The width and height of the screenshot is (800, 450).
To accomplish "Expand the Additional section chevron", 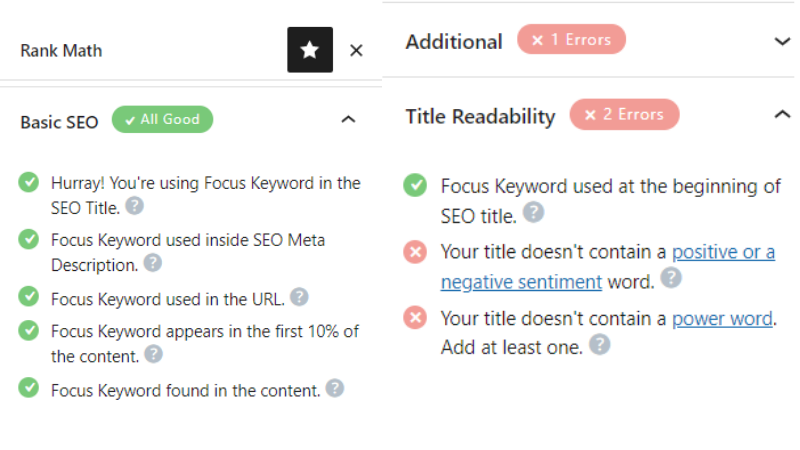I will tap(782, 41).
